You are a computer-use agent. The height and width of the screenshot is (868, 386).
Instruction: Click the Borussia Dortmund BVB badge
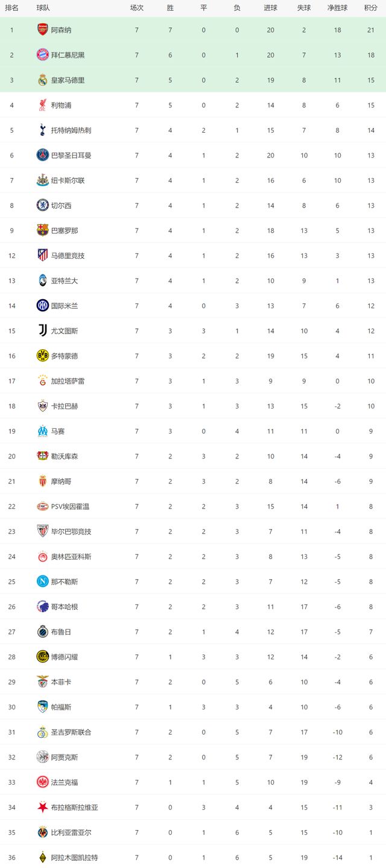point(42,356)
